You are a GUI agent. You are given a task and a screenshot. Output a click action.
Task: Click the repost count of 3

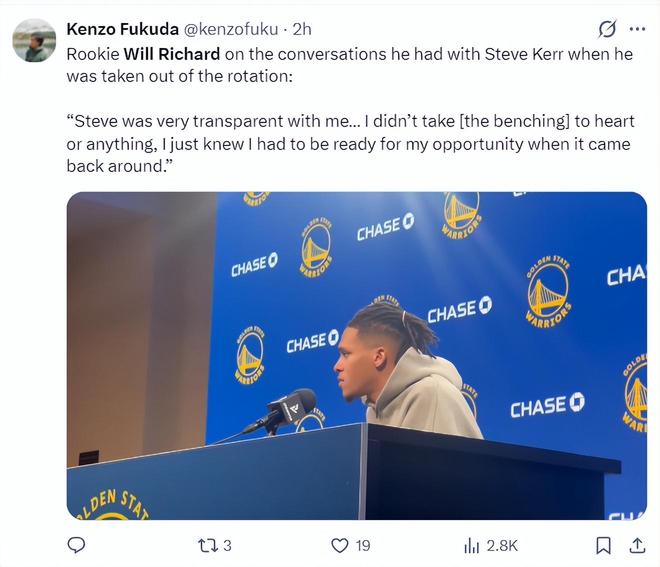coord(227,545)
